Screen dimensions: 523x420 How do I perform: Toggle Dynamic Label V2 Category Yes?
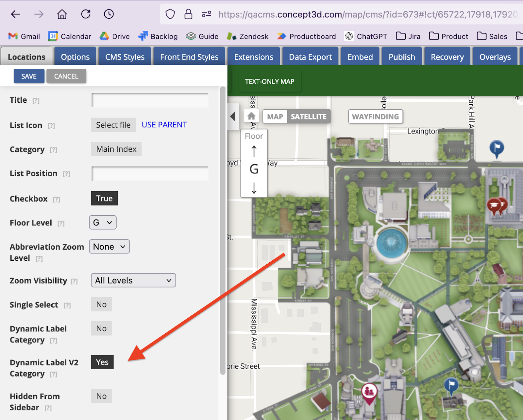click(x=102, y=362)
